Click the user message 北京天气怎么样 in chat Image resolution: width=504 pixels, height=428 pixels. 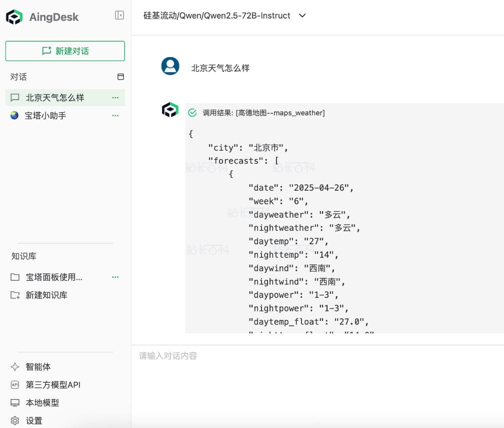[220, 68]
